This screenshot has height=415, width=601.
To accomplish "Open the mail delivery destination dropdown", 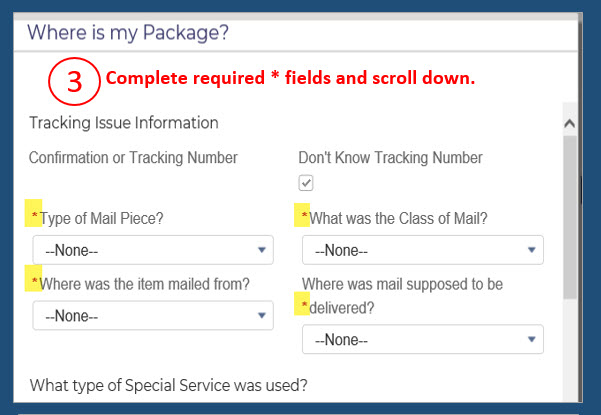I will (423, 339).
